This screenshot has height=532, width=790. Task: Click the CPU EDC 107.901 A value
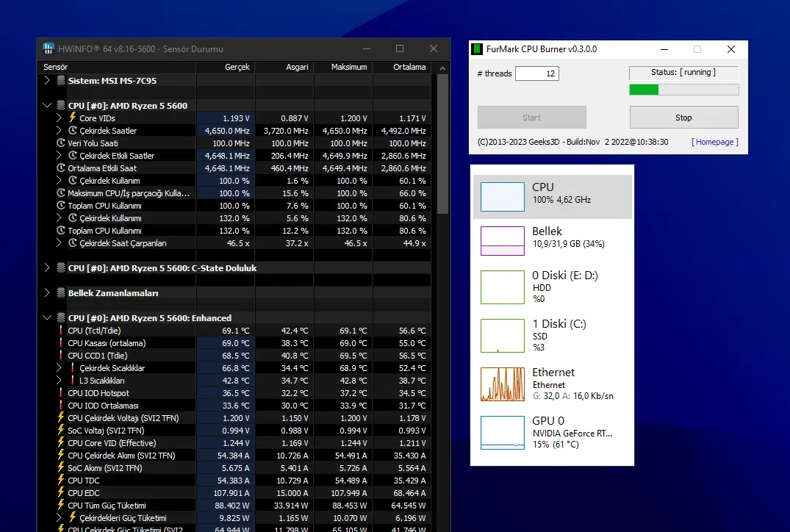click(x=231, y=493)
